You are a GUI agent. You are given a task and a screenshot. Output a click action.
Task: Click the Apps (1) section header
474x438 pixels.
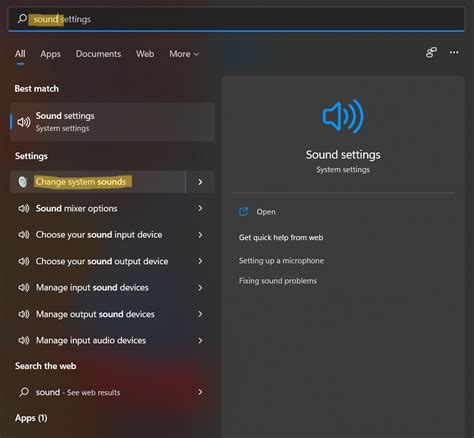31,418
